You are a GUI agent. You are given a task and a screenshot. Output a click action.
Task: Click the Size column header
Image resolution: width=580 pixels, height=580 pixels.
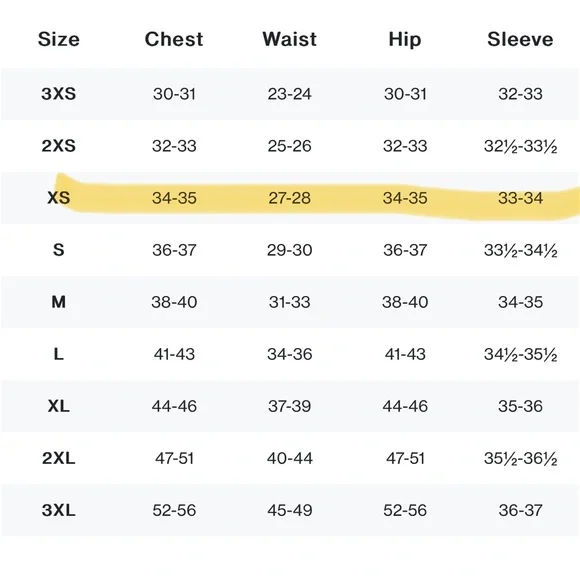pyautogui.click(x=58, y=39)
